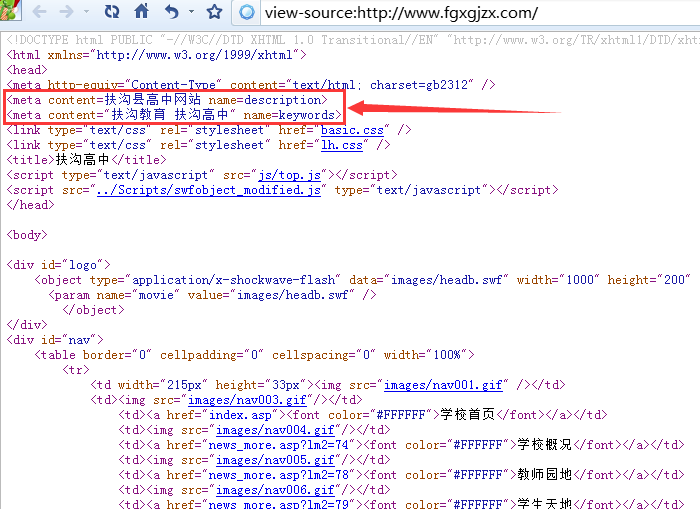Image resolution: width=700 pixels, height=509 pixels.
Task: Bookmark page with the star icon
Action: point(214,12)
